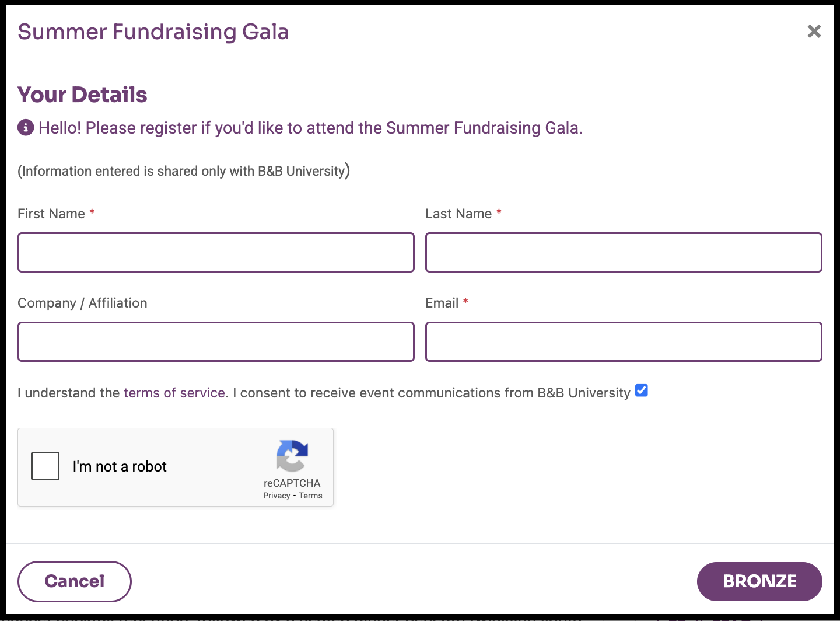Focus the First Name input field
Image resolution: width=840 pixels, height=621 pixels.
click(x=216, y=252)
